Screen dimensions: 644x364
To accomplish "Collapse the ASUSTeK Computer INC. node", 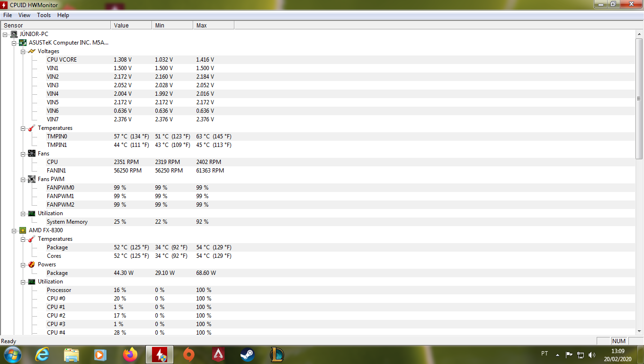I will [x=14, y=43].
